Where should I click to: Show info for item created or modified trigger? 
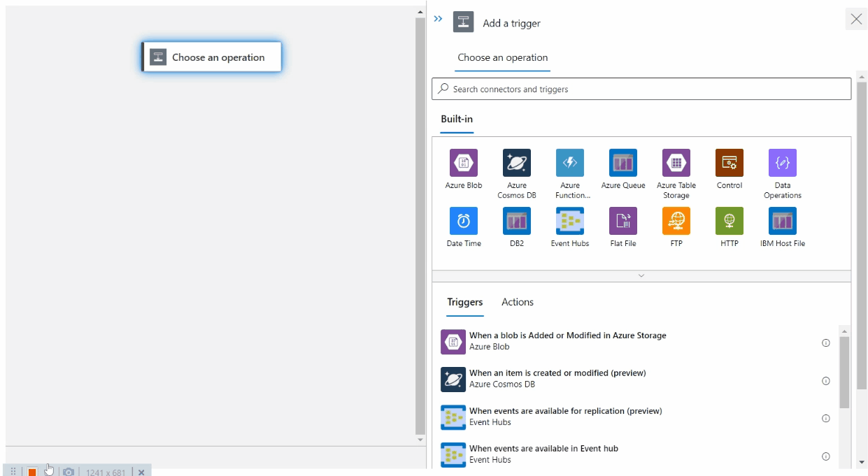(x=825, y=381)
